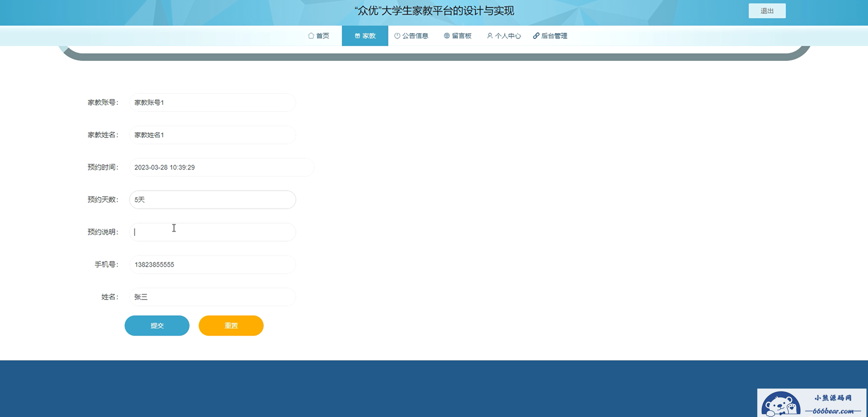
Task: Click the 预约时间: label text
Action: click(103, 167)
